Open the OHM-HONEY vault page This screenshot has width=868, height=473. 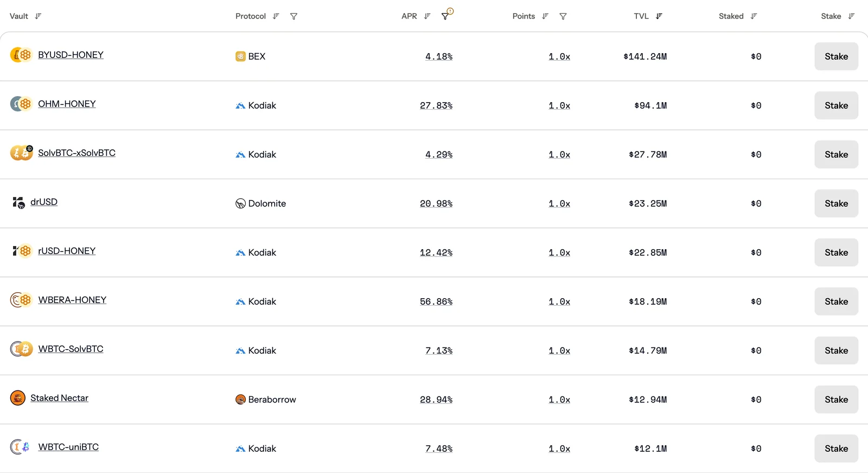(x=67, y=104)
